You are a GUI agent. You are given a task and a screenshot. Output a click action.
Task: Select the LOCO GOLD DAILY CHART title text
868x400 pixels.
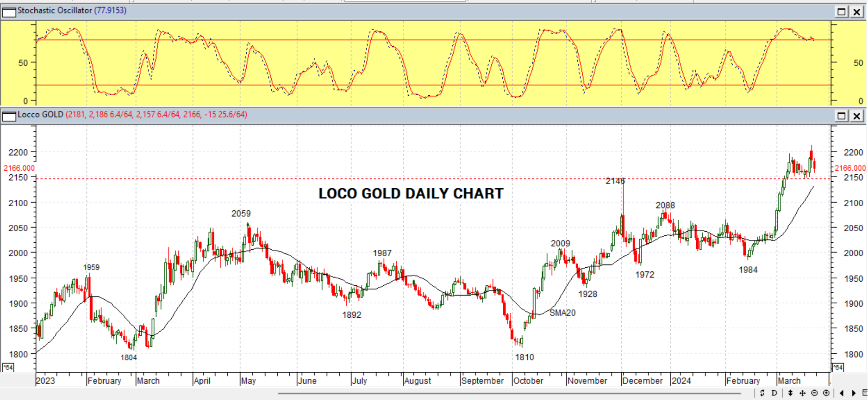(411, 193)
